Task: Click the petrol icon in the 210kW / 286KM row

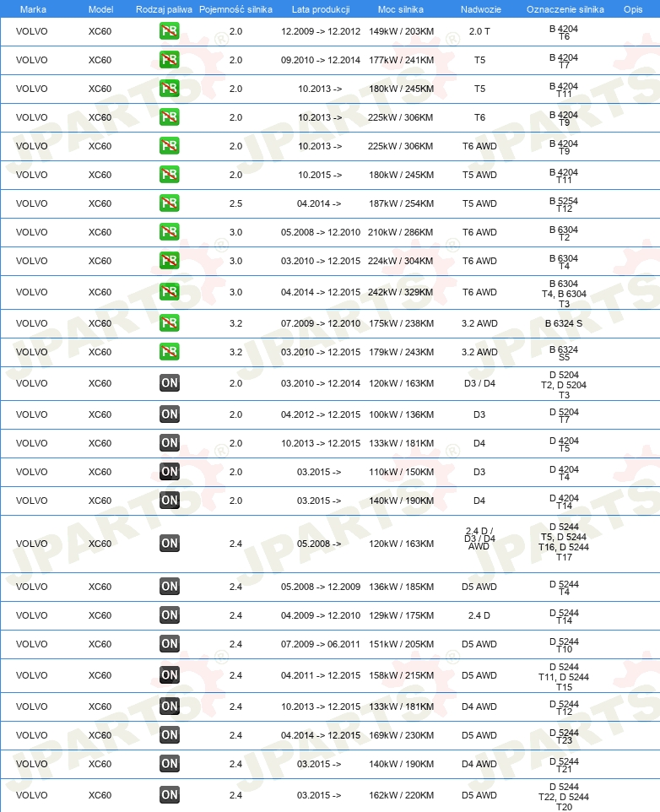Action: pos(170,232)
